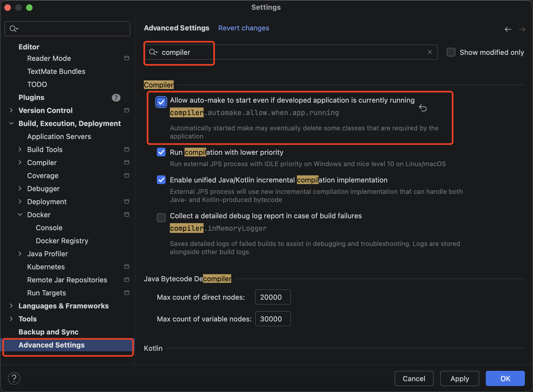This screenshot has height=392, width=533.
Task: Collapse the Docker tree node
Action: pyautogui.click(x=20, y=214)
